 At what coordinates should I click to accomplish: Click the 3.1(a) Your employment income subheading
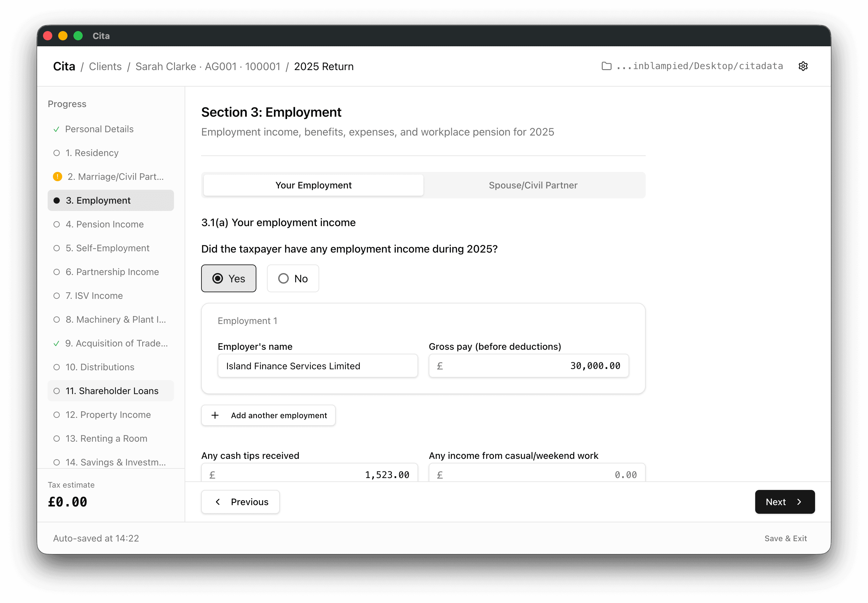coord(278,222)
